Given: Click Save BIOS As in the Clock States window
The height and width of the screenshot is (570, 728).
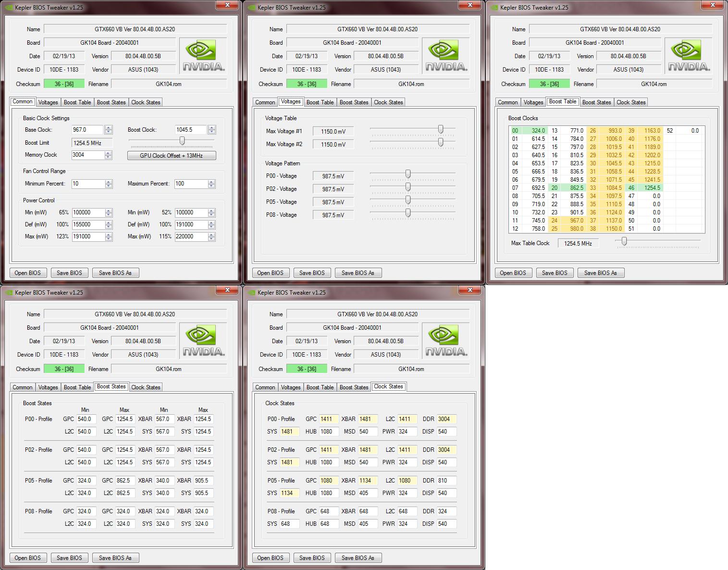Looking at the screenshot, I should [x=358, y=558].
